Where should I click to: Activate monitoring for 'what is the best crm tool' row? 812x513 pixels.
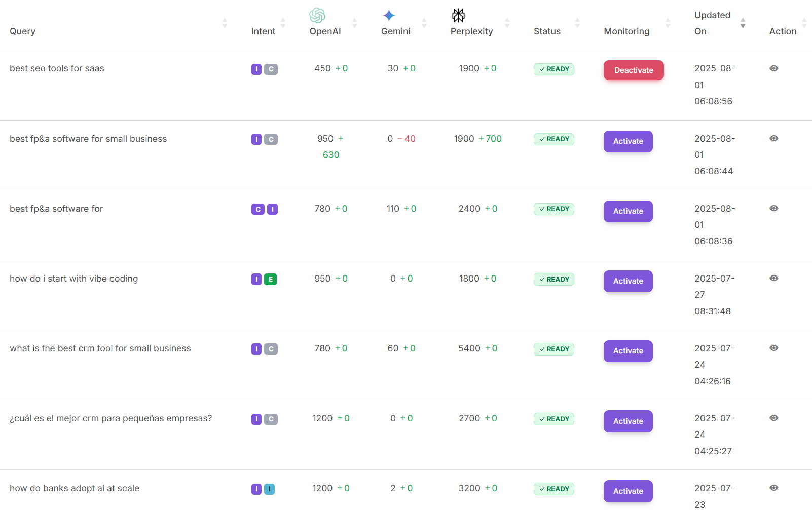click(628, 351)
